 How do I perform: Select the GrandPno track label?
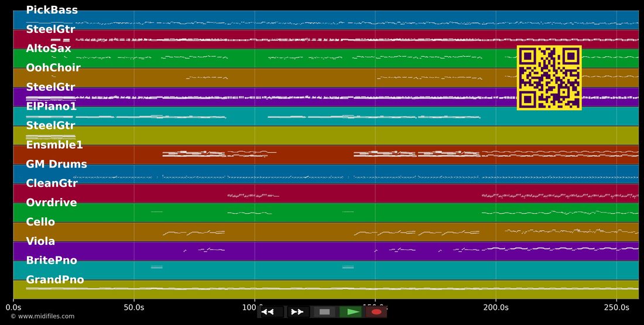click(54, 280)
